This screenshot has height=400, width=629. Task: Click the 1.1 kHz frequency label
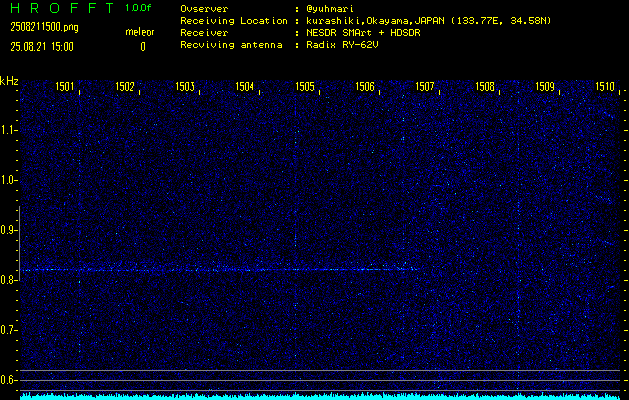[x=8, y=130]
